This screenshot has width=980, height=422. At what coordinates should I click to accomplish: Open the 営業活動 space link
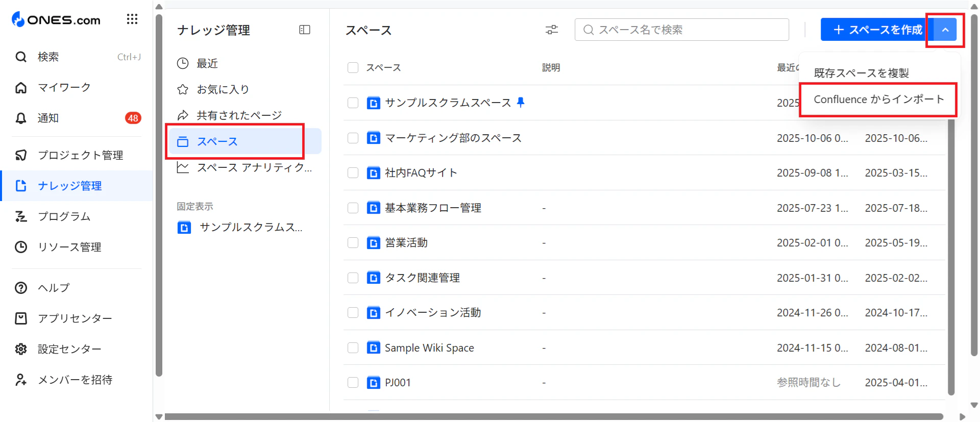tap(406, 242)
